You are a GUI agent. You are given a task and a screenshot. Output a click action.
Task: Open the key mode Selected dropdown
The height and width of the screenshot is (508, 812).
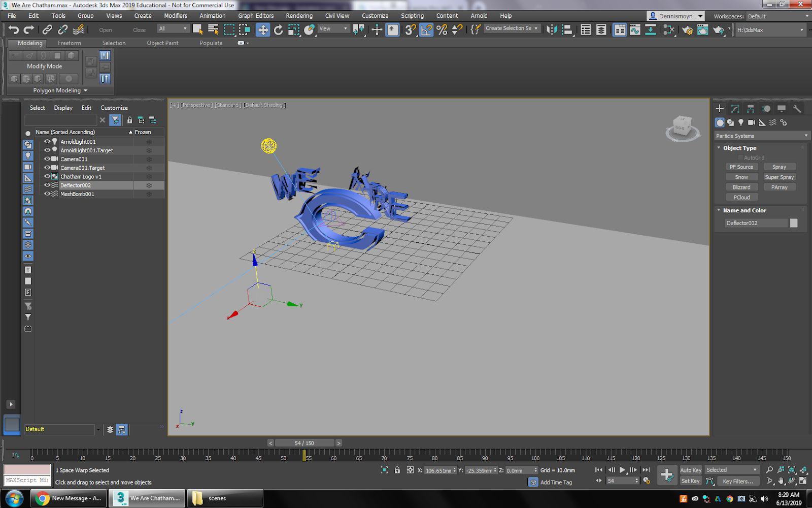pos(732,470)
